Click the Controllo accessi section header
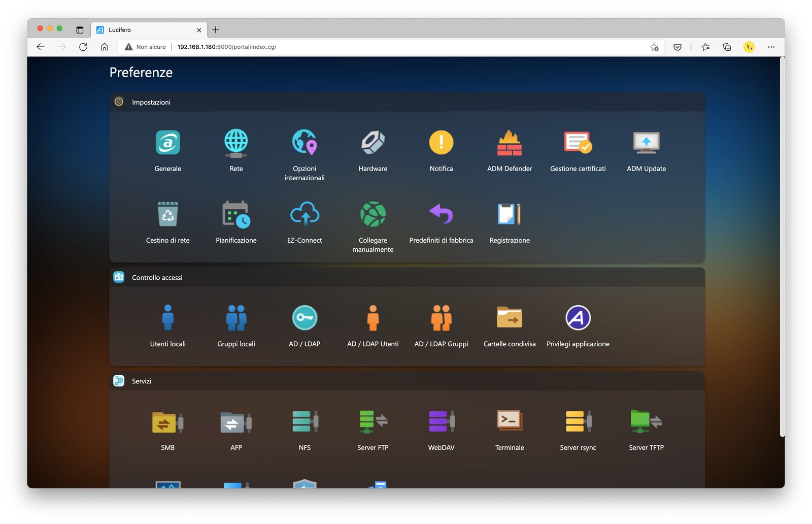812x524 pixels. (407, 277)
